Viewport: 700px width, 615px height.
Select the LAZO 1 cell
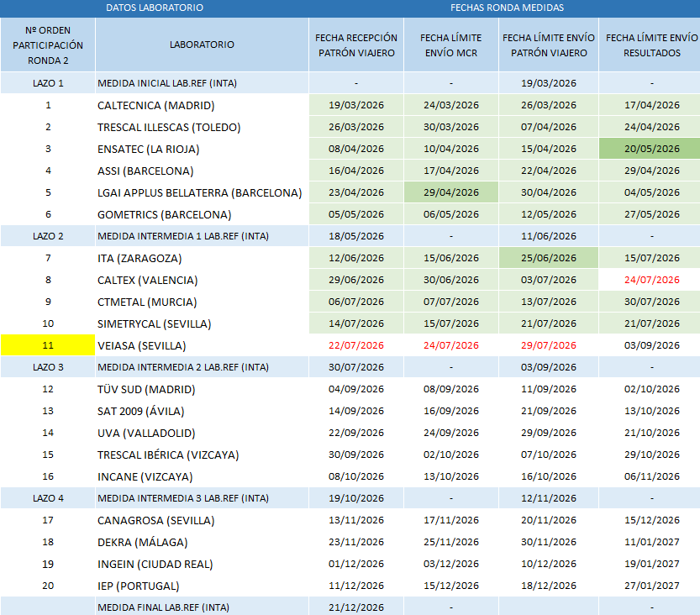[48, 83]
